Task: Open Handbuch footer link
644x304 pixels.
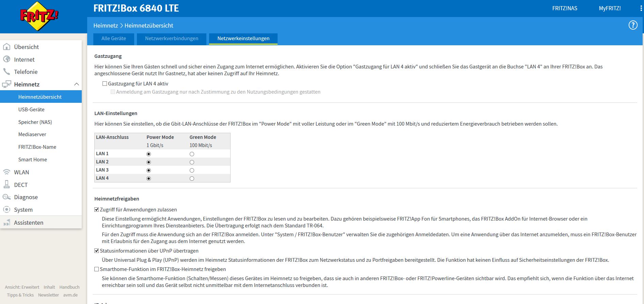Action: pyautogui.click(x=69, y=287)
